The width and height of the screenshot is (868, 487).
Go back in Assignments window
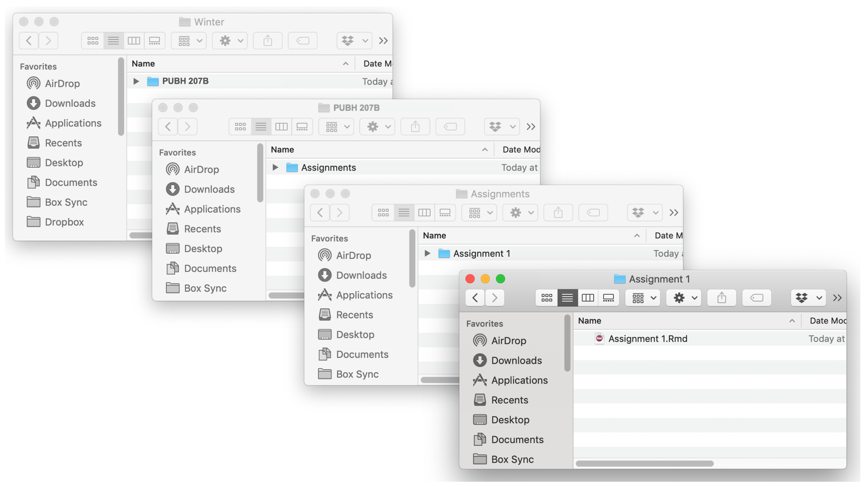pos(320,213)
